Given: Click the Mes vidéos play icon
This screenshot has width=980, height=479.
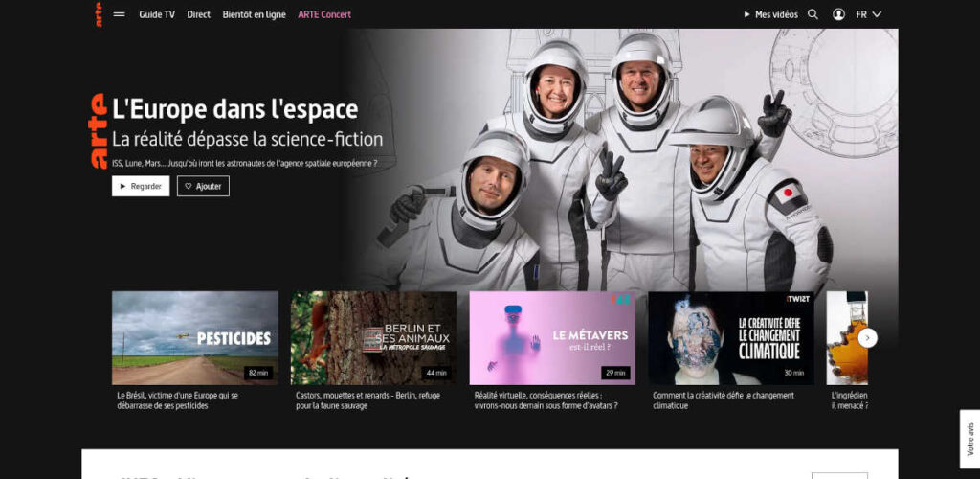Looking at the screenshot, I should (x=746, y=14).
